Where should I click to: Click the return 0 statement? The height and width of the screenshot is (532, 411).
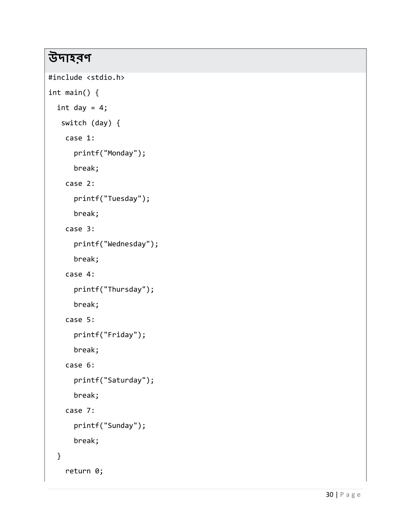84,471
